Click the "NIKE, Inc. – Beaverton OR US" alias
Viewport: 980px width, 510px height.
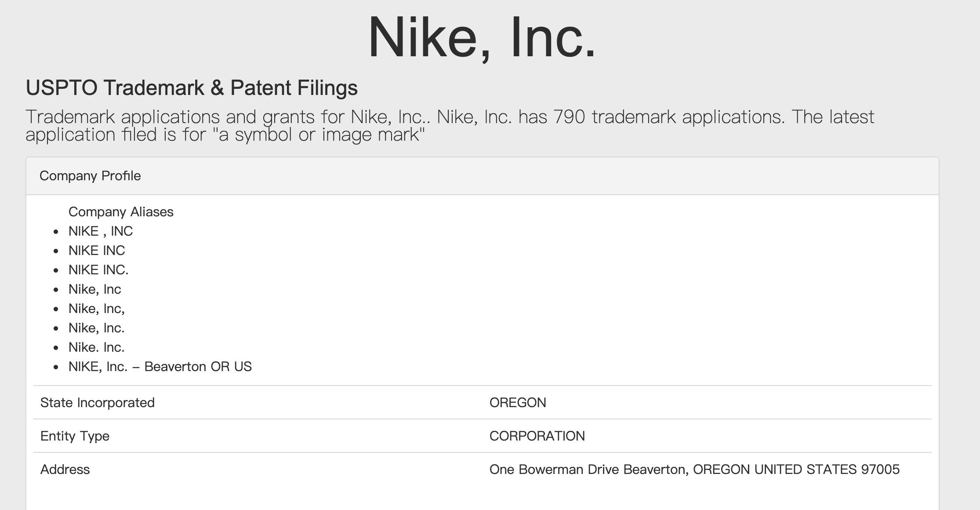tap(160, 367)
